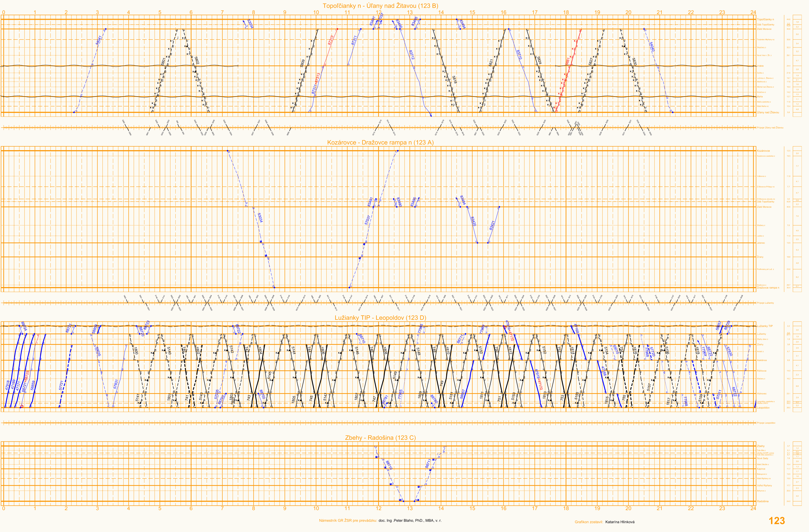Screen dimensions: 809x532
Task: Click train number "5801" label
Action: click(163, 61)
